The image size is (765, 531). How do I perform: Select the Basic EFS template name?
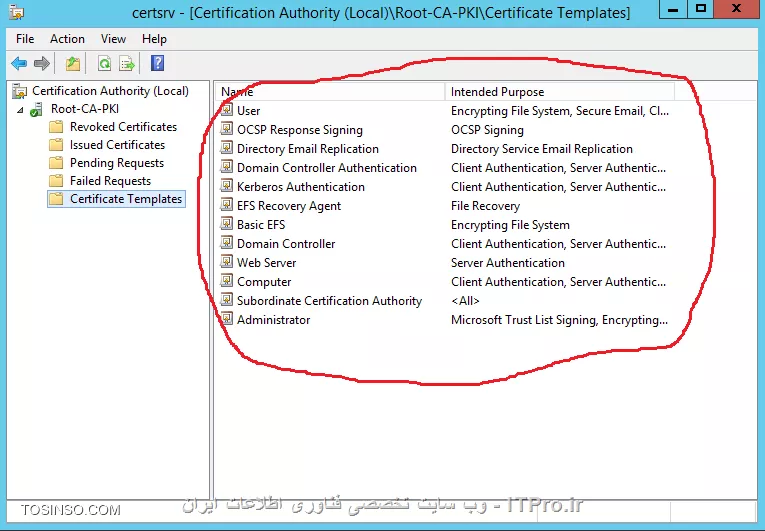click(x=261, y=225)
